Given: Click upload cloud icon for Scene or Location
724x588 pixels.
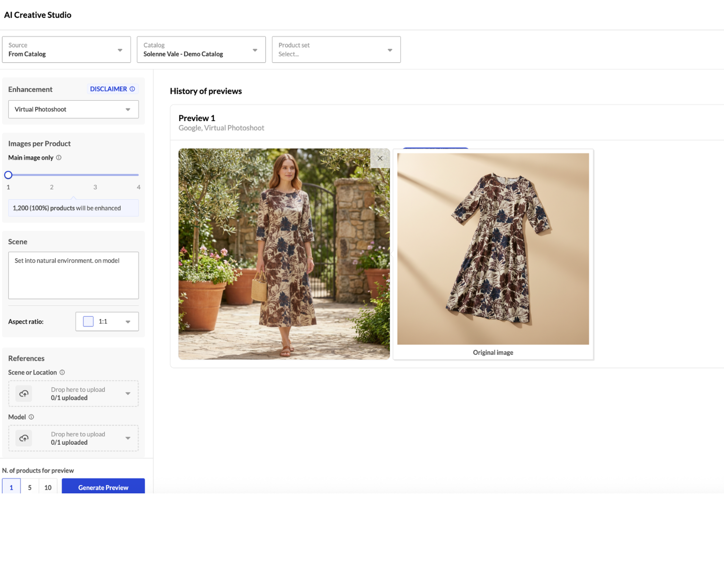Looking at the screenshot, I should click(24, 394).
